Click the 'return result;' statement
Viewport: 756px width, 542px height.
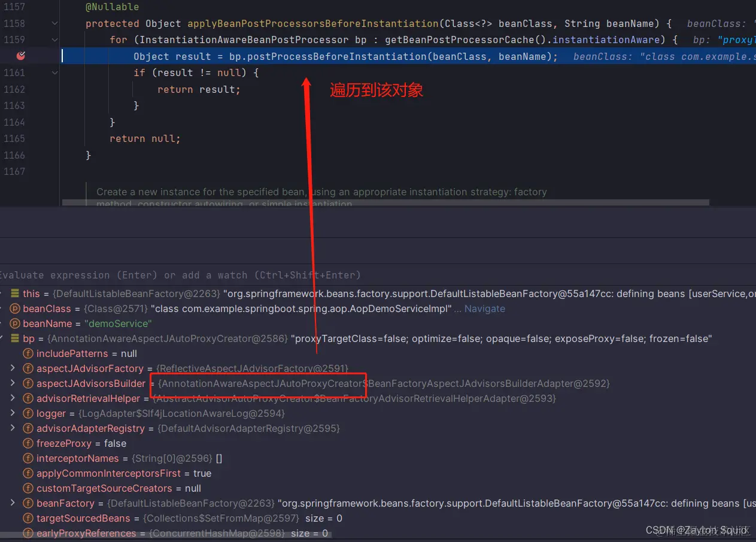point(199,89)
